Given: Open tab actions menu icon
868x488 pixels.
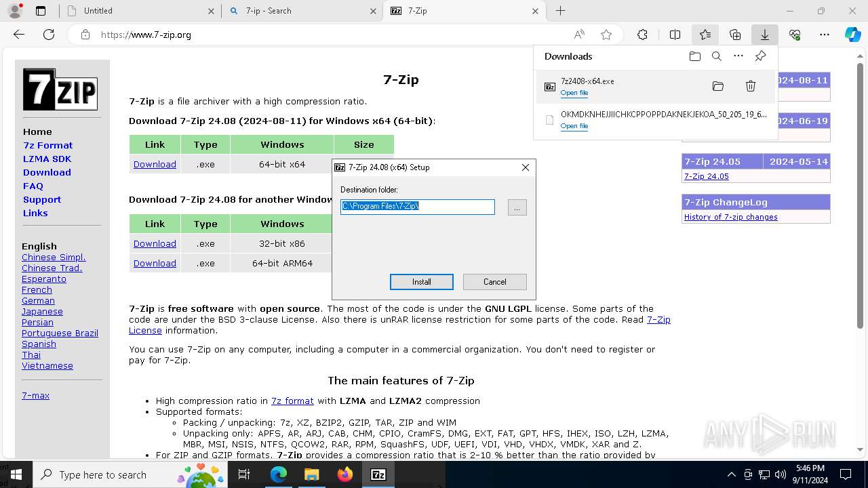Looking at the screenshot, I should pyautogui.click(x=41, y=11).
